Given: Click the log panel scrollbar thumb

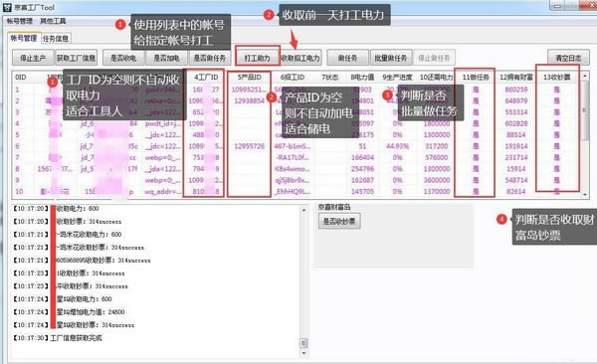Looking at the screenshot, I should [303, 343].
